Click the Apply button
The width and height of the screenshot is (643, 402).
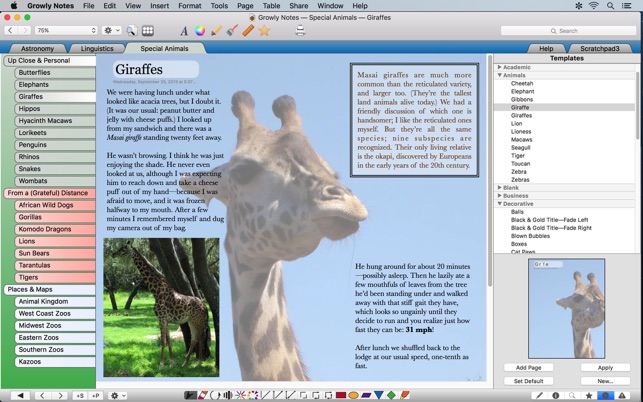pyautogui.click(x=604, y=368)
